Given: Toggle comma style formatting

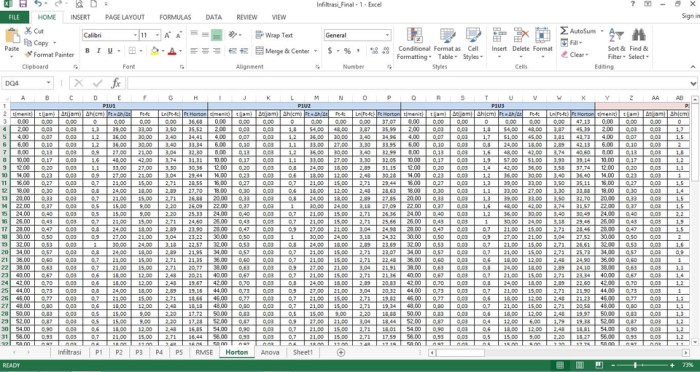Looking at the screenshot, I should [x=358, y=51].
